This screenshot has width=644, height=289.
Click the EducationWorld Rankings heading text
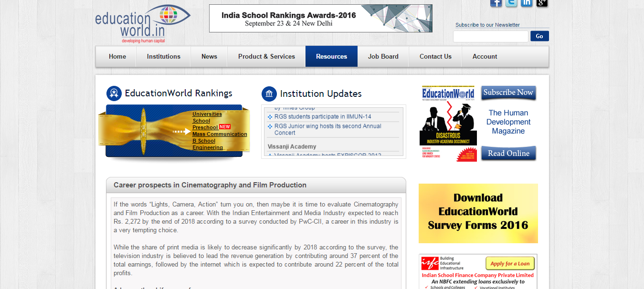179,93
